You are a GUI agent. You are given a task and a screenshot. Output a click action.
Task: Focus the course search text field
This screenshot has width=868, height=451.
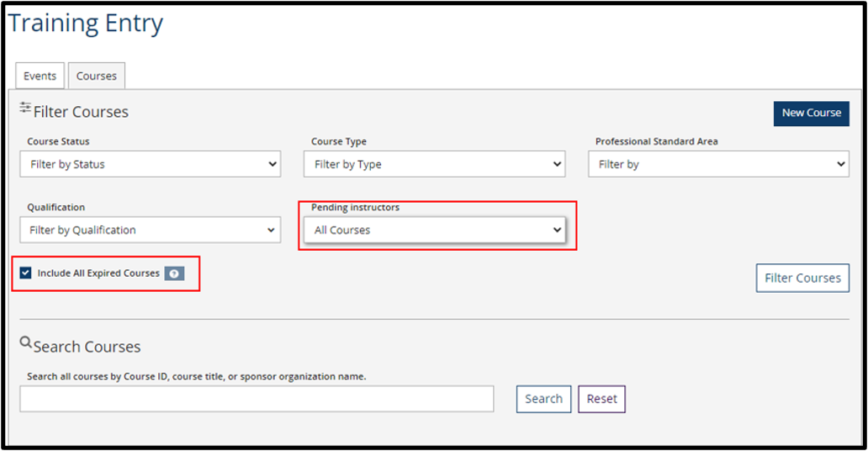tap(257, 399)
